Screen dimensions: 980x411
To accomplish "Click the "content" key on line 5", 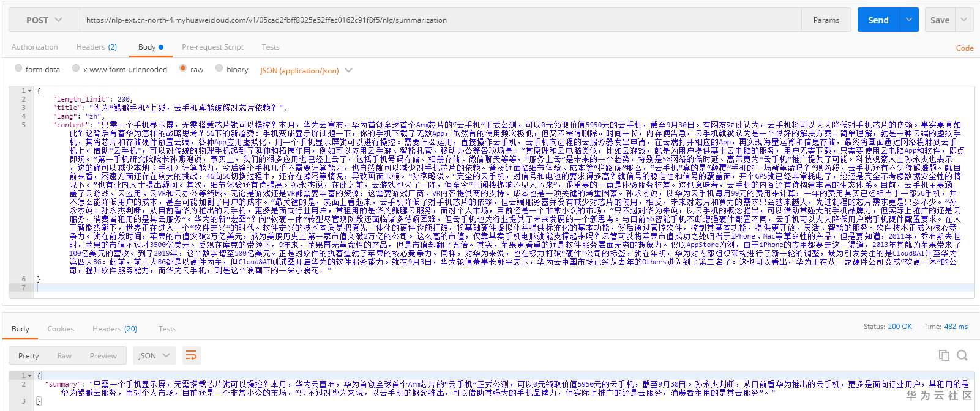I will click(x=71, y=125).
